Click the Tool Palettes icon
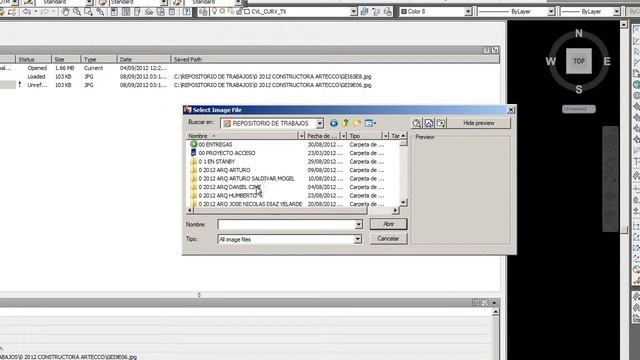The width and height of the screenshot is (640, 360). click(137, 12)
